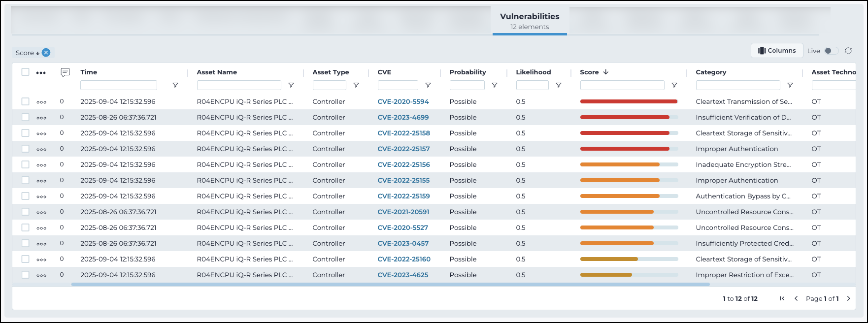Open the Columns chooser
868x323 pixels.
click(x=777, y=51)
